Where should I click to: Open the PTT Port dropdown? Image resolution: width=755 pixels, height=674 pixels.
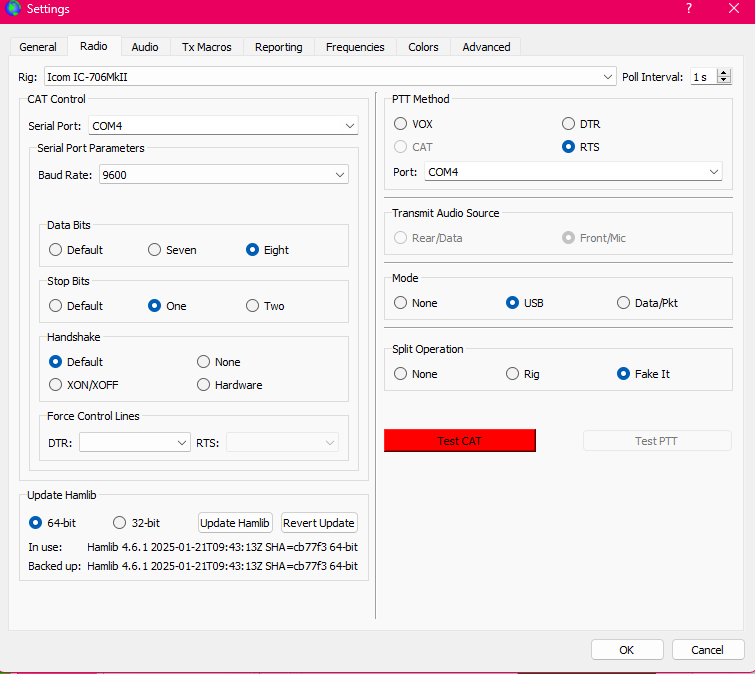pyautogui.click(x=572, y=172)
